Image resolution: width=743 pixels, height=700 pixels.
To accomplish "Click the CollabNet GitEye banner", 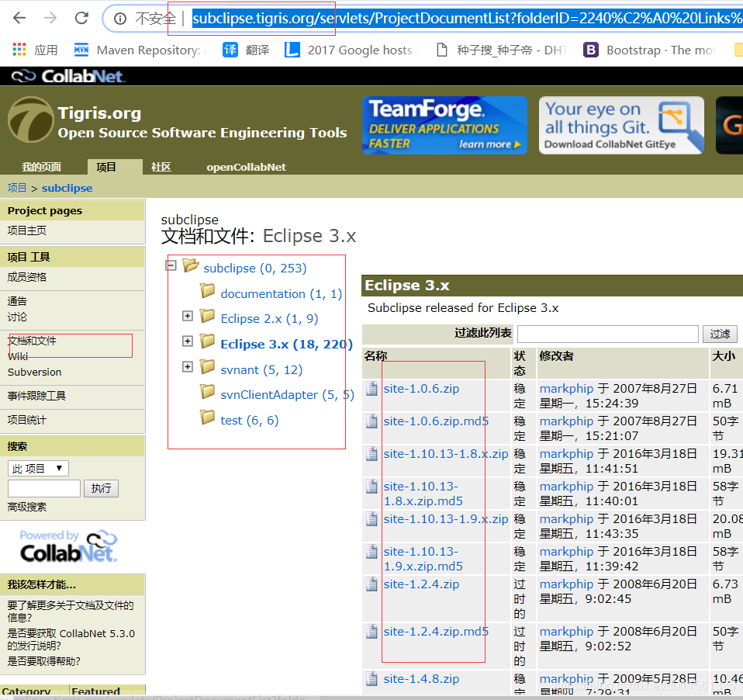I will 621,125.
